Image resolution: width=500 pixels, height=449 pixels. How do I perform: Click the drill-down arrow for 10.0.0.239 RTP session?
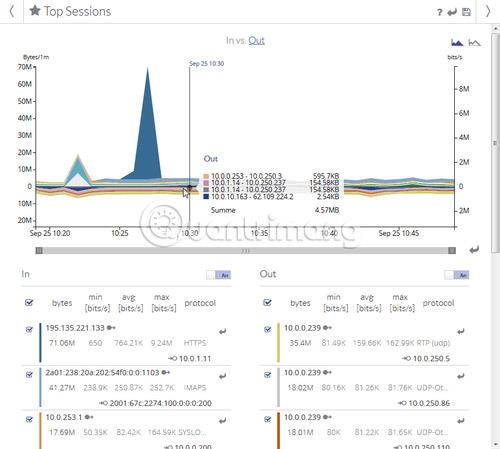point(461,331)
